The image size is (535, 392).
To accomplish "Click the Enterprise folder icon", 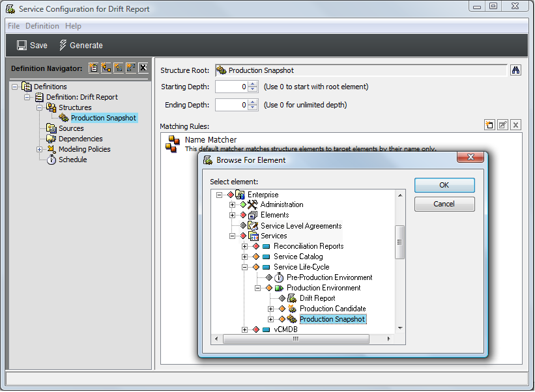I will coord(240,195).
